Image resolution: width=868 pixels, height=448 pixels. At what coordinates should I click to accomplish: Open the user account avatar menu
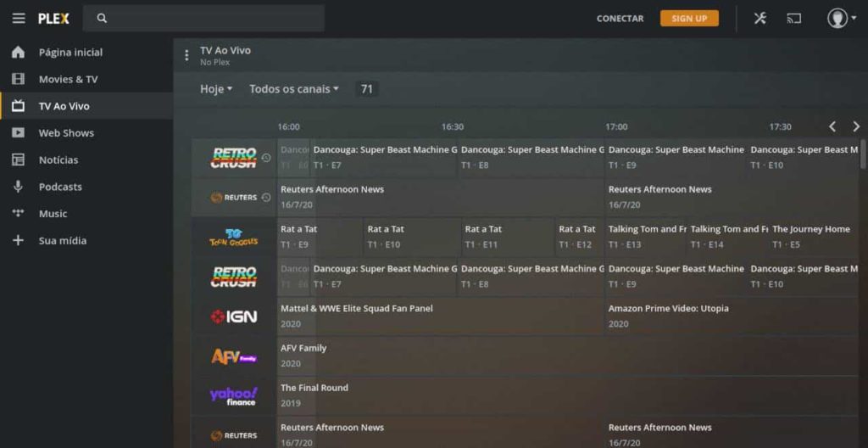(x=842, y=19)
